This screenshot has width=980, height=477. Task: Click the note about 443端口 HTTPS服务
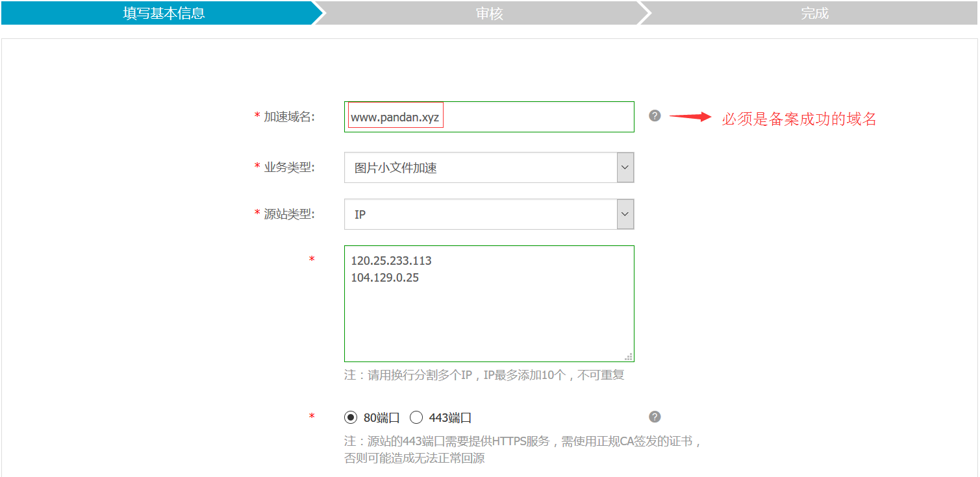[x=523, y=442]
